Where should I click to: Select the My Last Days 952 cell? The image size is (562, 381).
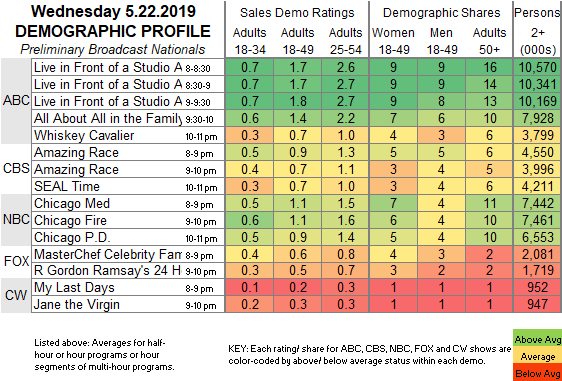537,287
